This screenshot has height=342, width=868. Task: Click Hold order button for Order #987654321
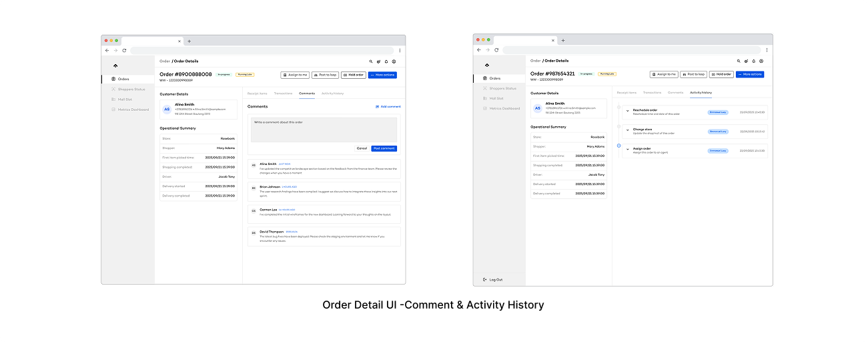coord(721,74)
